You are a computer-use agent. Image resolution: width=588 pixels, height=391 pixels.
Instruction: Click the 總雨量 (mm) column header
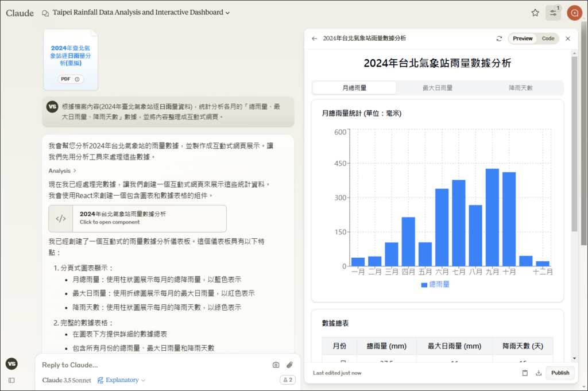click(x=386, y=346)
